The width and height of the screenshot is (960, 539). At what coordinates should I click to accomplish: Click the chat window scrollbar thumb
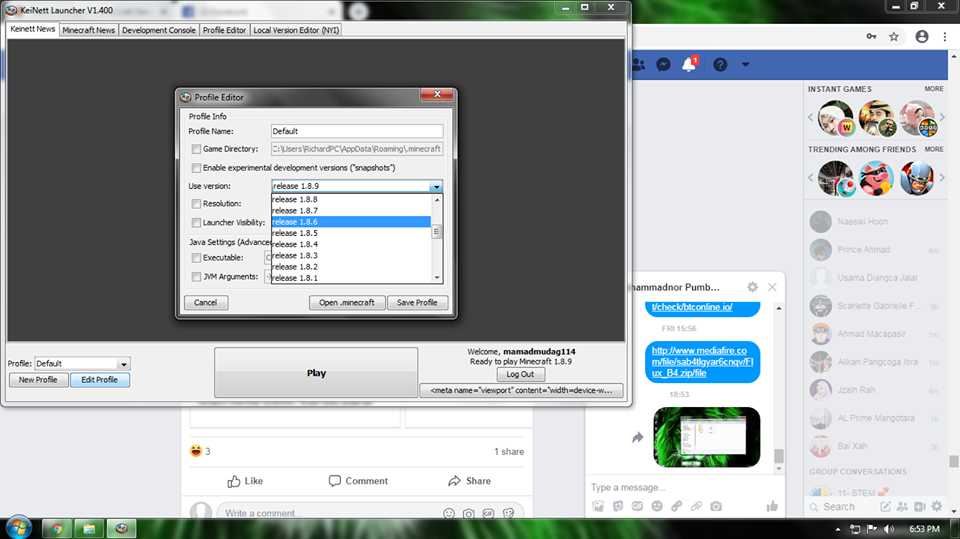pos(779,455)
